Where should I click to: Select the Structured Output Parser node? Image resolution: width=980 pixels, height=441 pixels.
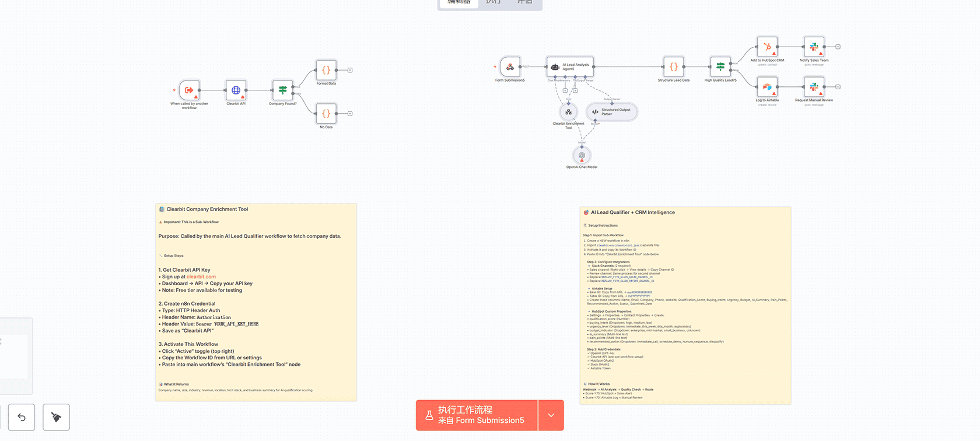[x=611, y=111]
